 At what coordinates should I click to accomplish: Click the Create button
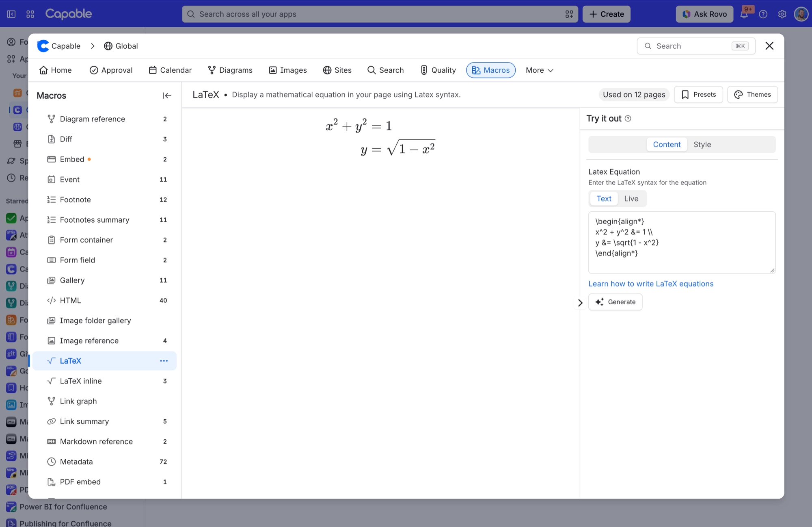click(x=606, y=14)
